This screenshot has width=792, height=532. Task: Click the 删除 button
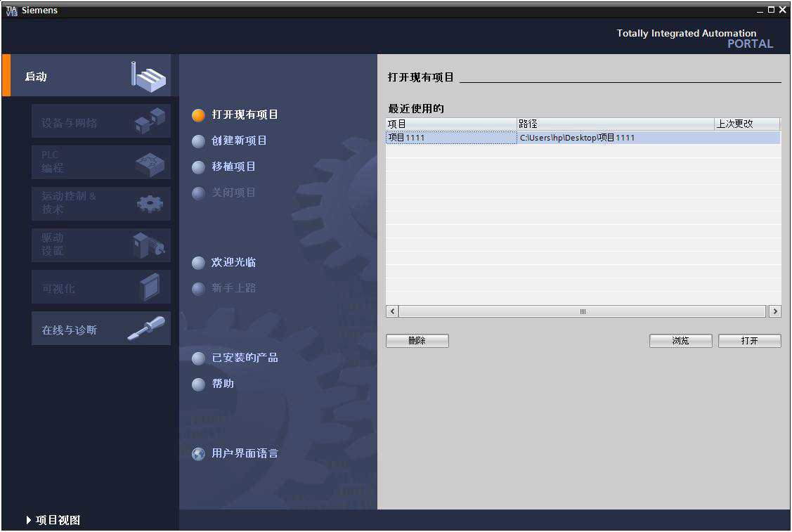[417, 341]
